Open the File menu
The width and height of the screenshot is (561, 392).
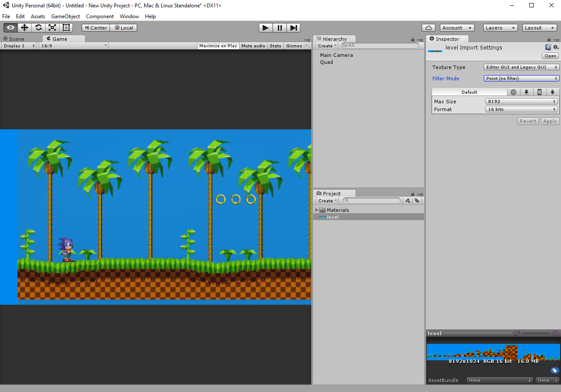(x=6, y=16)
